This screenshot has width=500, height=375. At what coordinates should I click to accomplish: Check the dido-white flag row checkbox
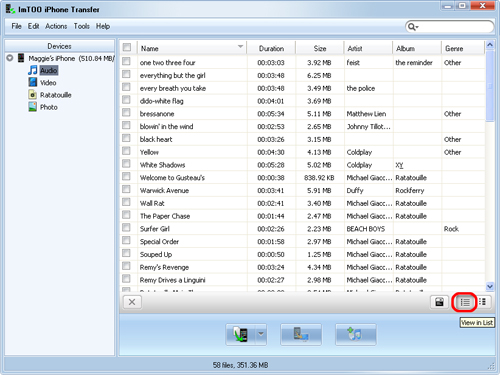click(126, 99)
